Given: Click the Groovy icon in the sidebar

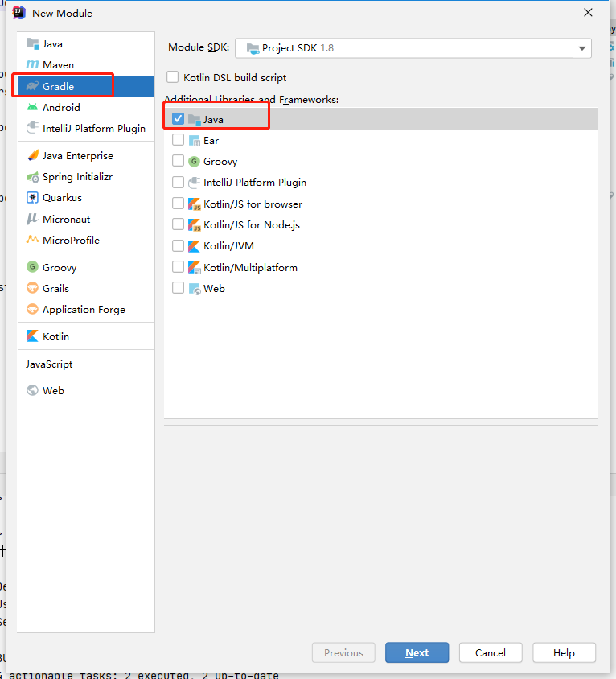Looking at the screenshot, I should (32, 267).
